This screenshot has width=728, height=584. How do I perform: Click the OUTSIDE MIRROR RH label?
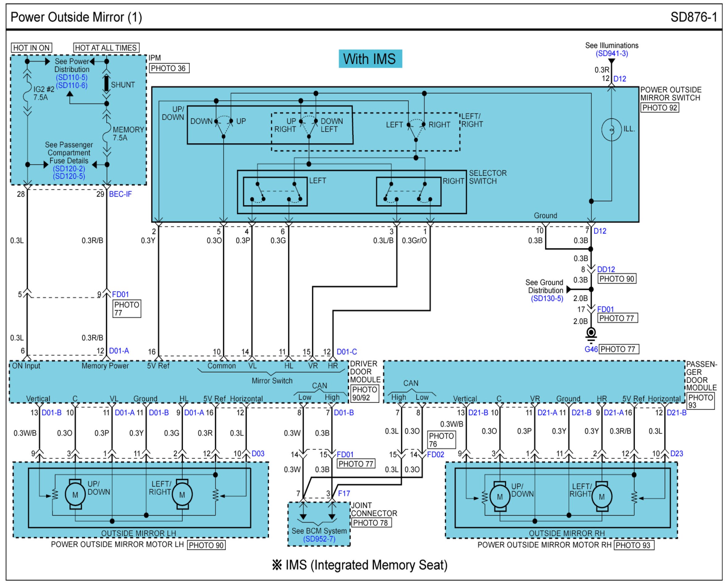[567, 533]
